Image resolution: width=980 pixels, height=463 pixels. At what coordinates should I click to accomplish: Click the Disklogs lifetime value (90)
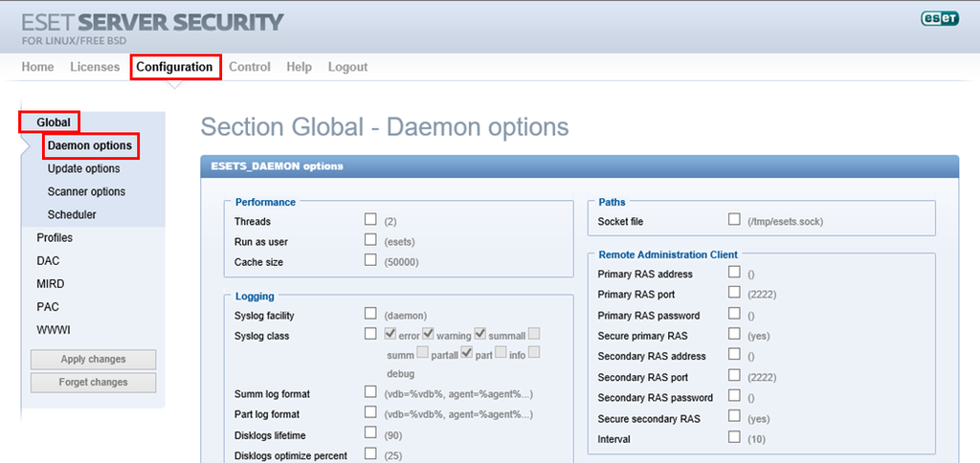393,435
